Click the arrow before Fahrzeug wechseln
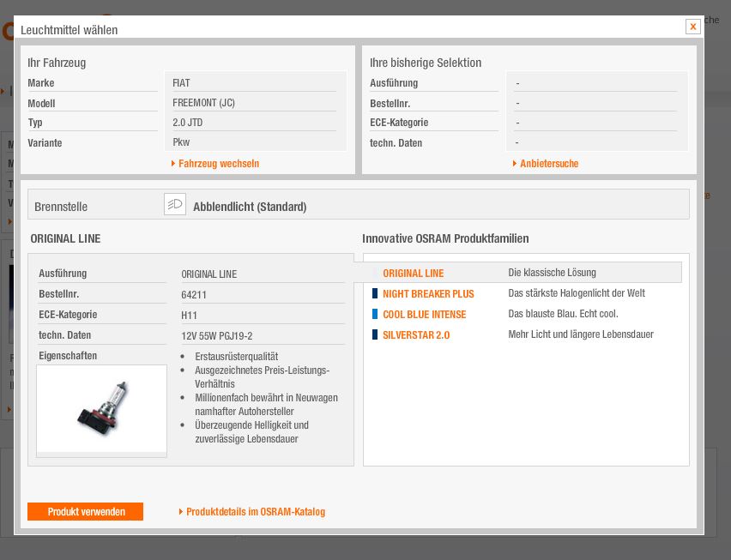 (173, 163)
